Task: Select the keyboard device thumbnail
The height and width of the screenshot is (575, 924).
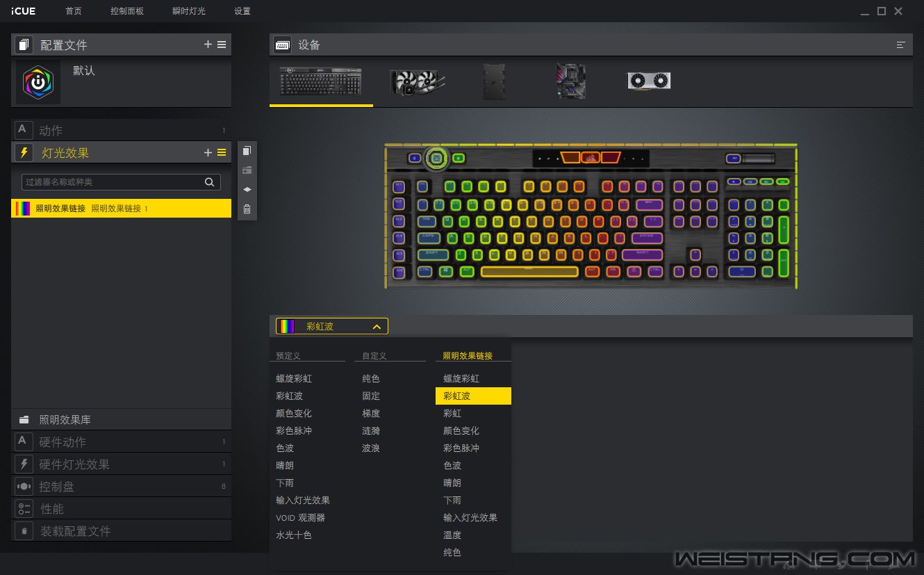Action: point(320,81)
